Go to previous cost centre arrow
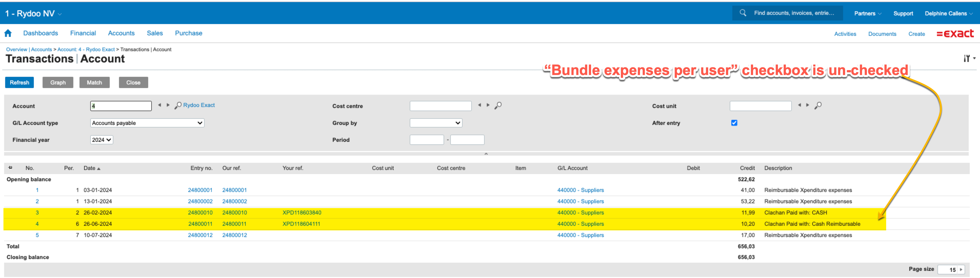980x278 pixels. pos(479,105)
